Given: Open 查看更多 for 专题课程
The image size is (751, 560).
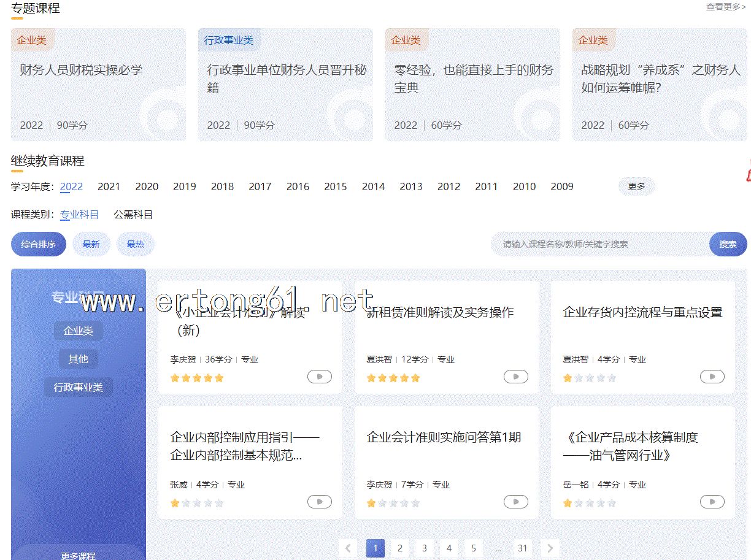Looking at the screenshot, I should pyautogui.click(x=725, y=7).
